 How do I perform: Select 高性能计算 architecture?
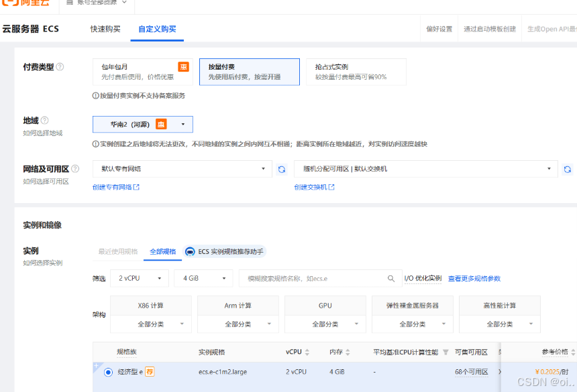point(500,306)
